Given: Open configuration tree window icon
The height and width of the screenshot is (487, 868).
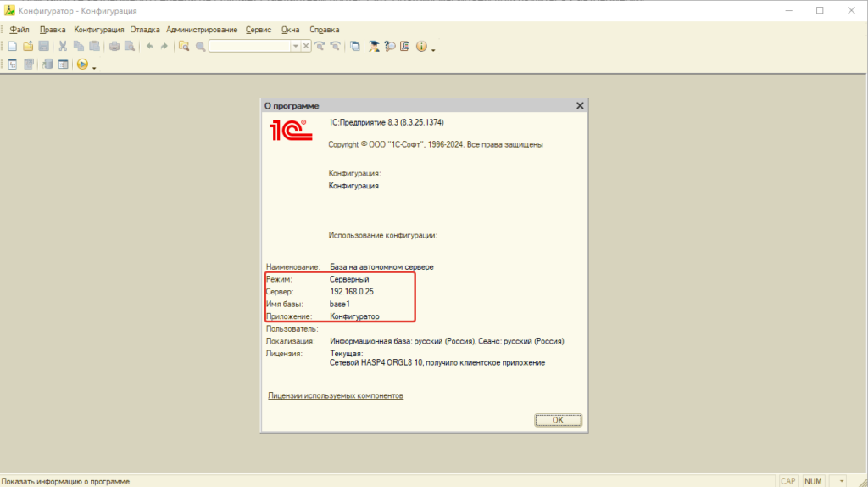Looking at the screenshot, I should click(12, 64).
